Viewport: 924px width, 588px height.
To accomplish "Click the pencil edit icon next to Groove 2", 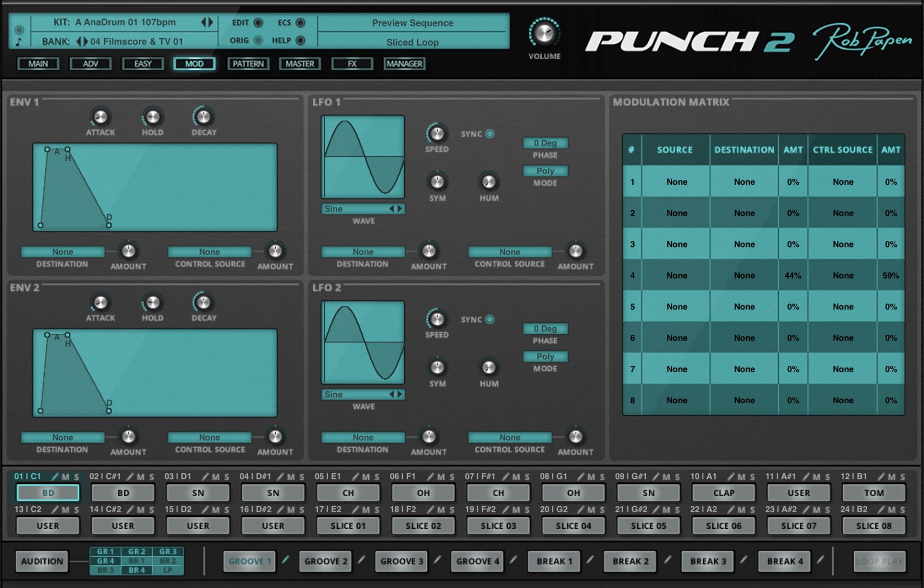I will click(x=361, y=559).
